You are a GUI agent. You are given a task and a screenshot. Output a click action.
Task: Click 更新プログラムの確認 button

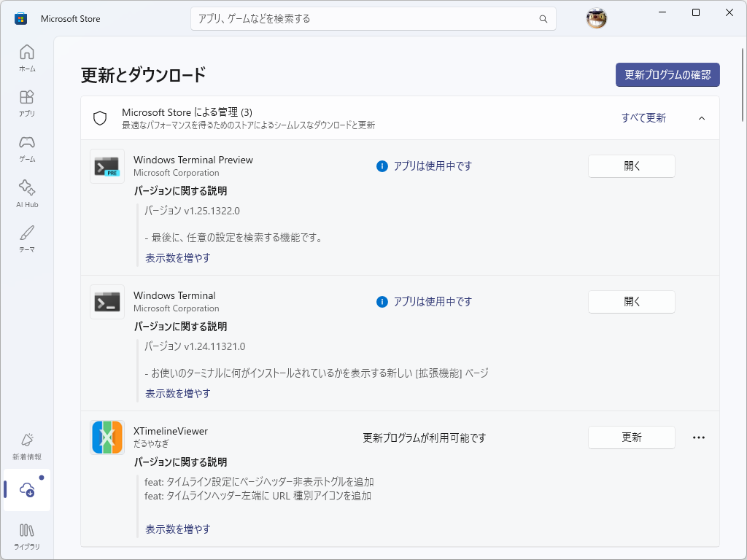[x=667, y=75]
